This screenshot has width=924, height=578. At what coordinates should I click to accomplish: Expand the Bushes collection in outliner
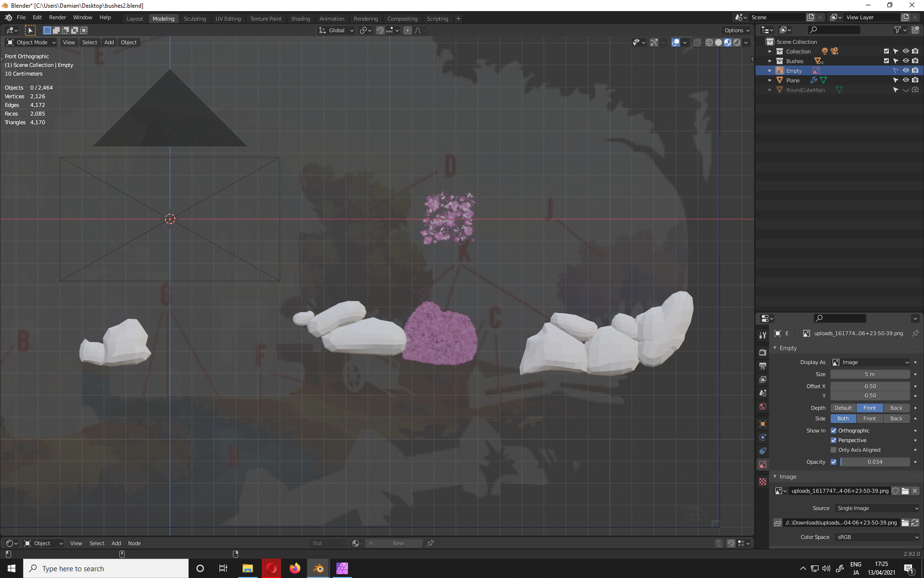pyautogui.click(x=770, y=61)
